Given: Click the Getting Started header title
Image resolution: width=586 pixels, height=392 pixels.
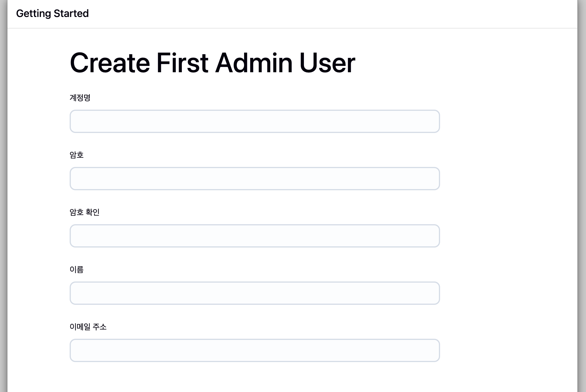Looking at the screenshot, I should 52,14.
